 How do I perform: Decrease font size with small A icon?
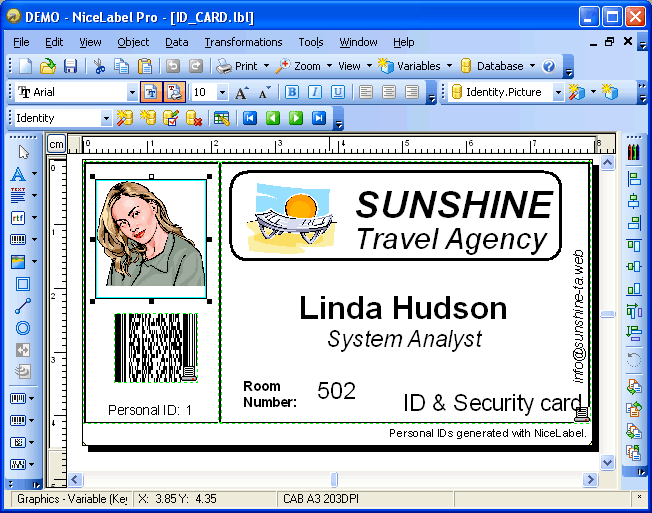[x=264, y=92]
